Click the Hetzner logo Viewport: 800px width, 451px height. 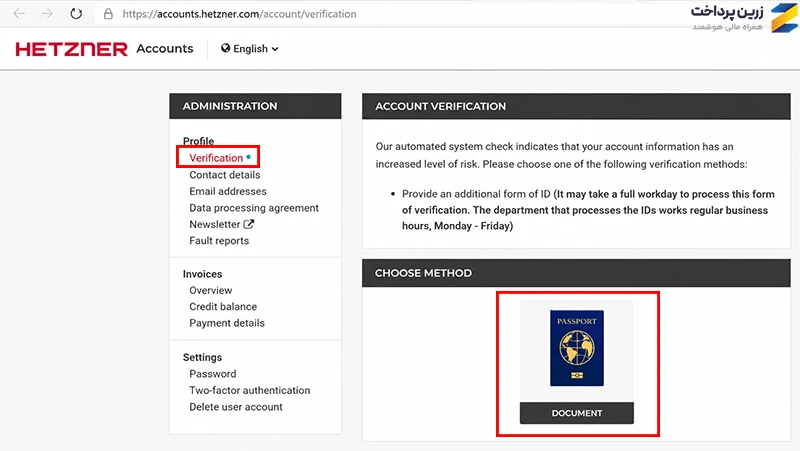(x=71, y=49)
